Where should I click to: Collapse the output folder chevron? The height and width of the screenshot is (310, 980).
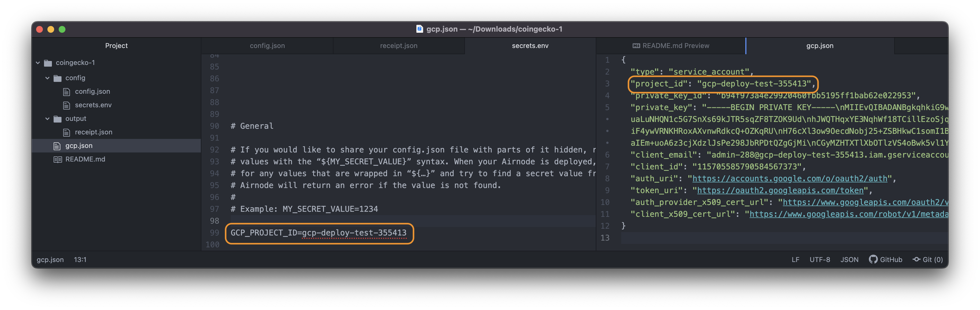click(x=47, y=119)
